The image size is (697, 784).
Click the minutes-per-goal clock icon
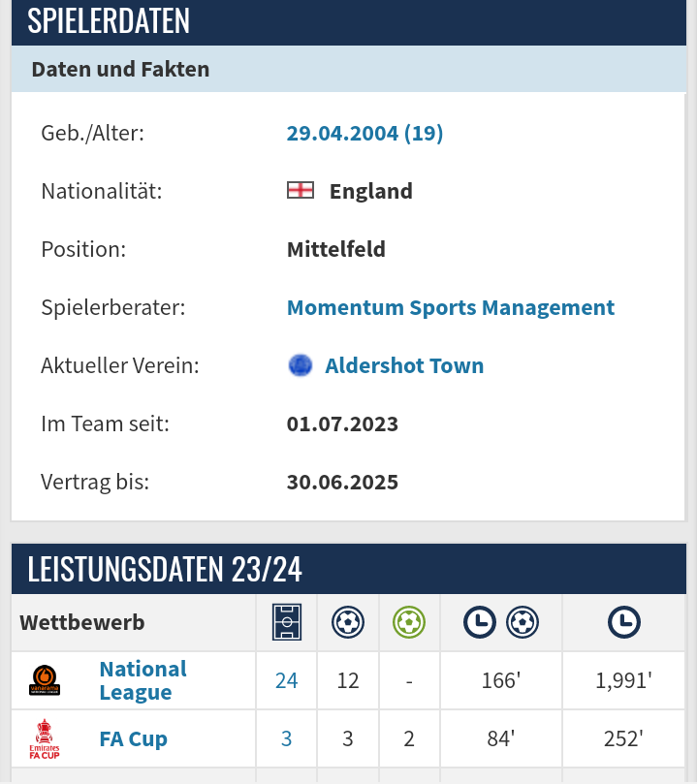click(x=500, y=622)
